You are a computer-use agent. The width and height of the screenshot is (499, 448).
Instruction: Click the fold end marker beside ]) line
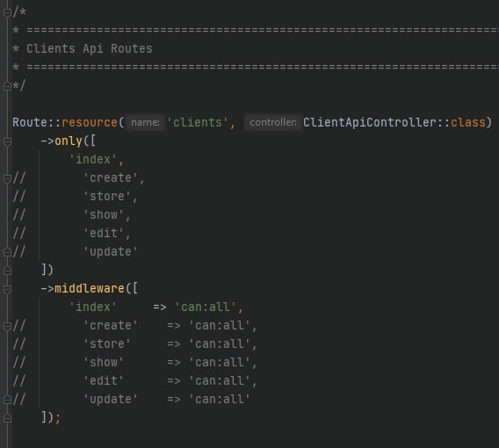point(7,271)
